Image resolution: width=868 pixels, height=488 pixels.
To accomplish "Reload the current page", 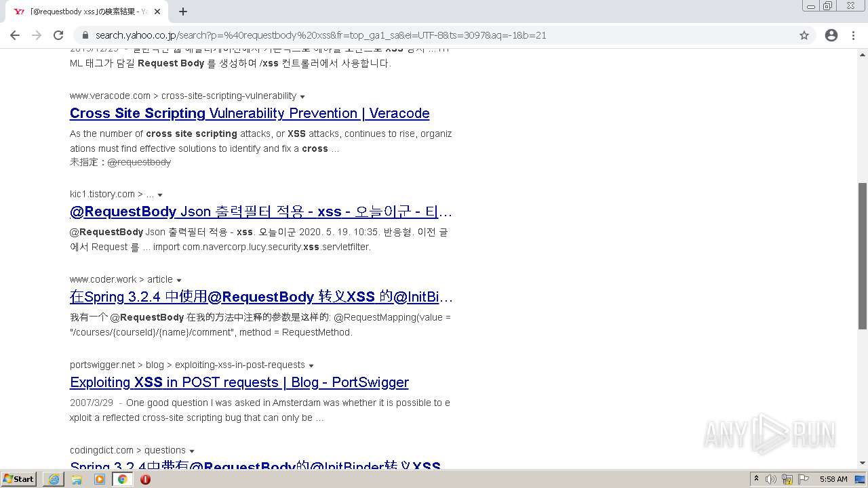I will [x=58, y=35].
